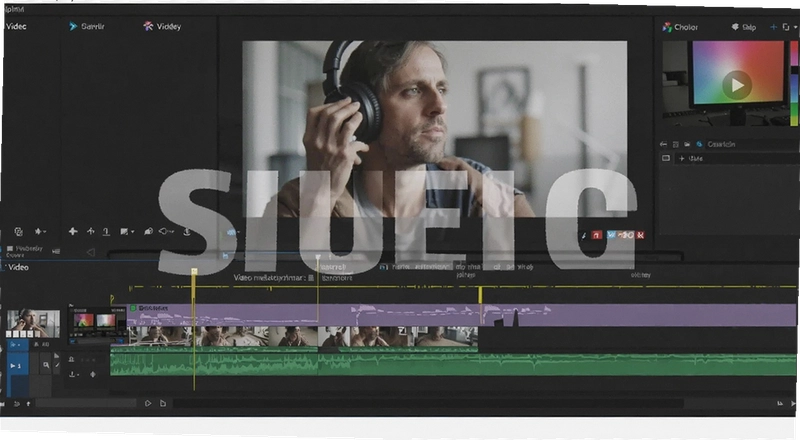Open the track export arrow dropdown
This screenshot has width=800, height=440.
click(74, 374)
